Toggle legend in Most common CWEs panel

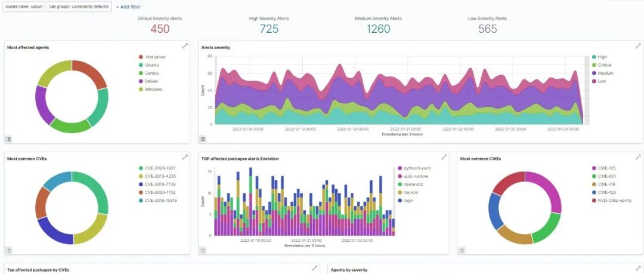click(x=462, y=250)
